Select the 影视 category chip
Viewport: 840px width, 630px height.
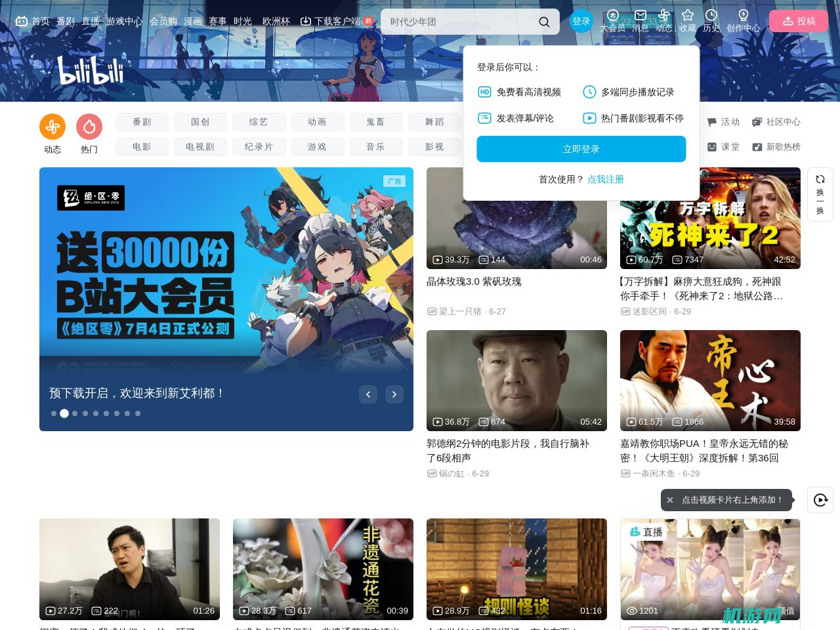pos(434,147)
